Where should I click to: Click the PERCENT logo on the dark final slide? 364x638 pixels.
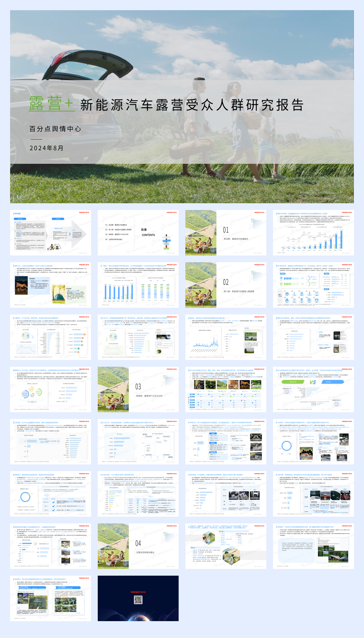click(x=138, y=592)
